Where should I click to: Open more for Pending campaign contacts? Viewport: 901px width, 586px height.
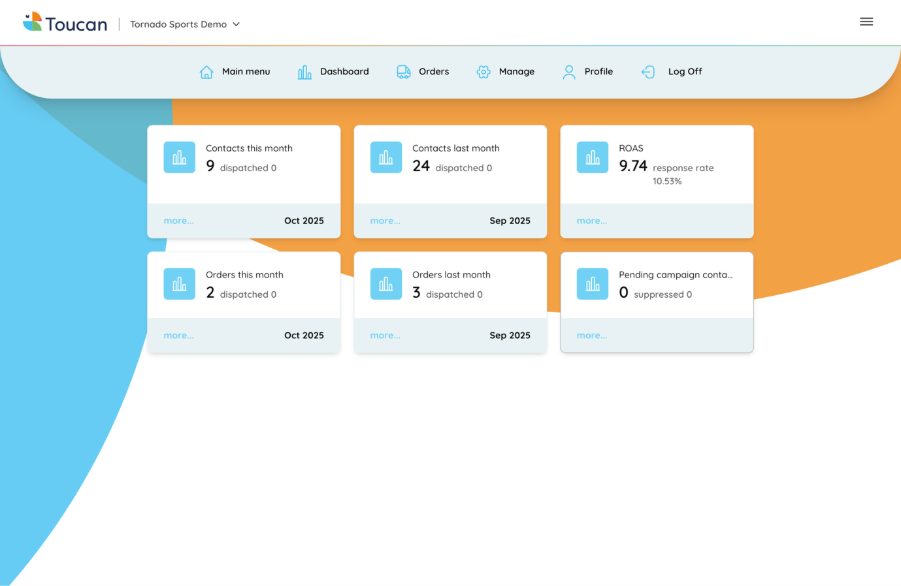[x=592, y=336]
